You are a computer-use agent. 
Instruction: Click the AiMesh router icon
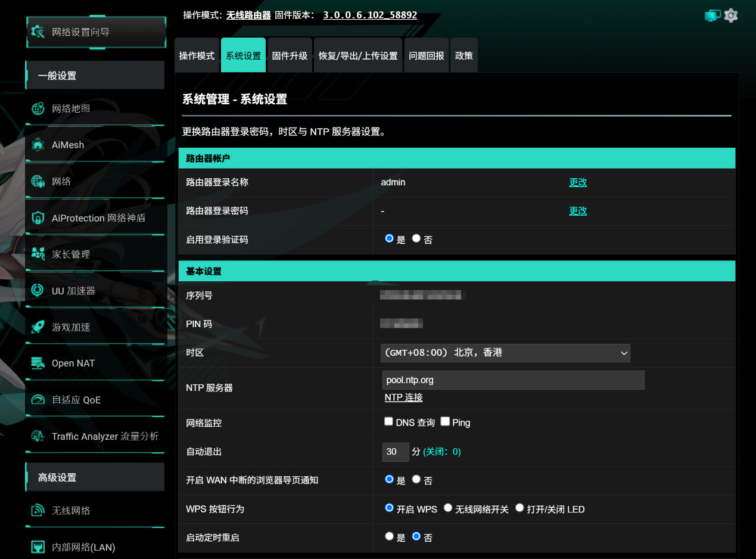pyautogui.click(x=38, y=145)
